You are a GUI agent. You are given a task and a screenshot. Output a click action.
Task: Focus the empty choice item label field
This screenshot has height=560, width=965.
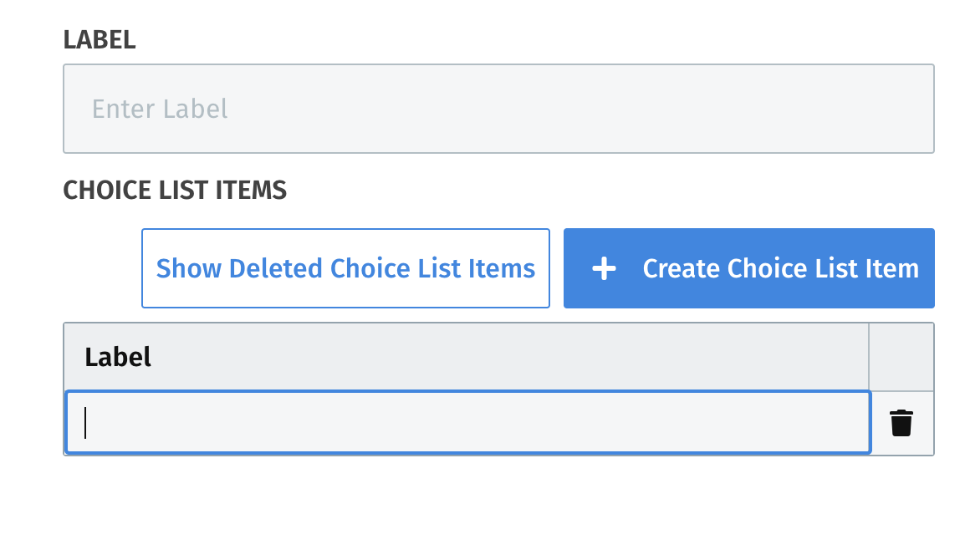pos(467,423)
